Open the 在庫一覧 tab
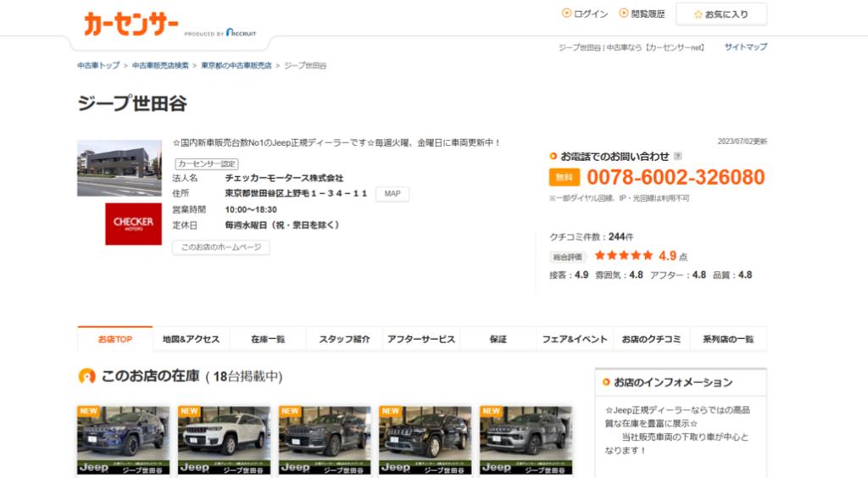 click(268, 339)
